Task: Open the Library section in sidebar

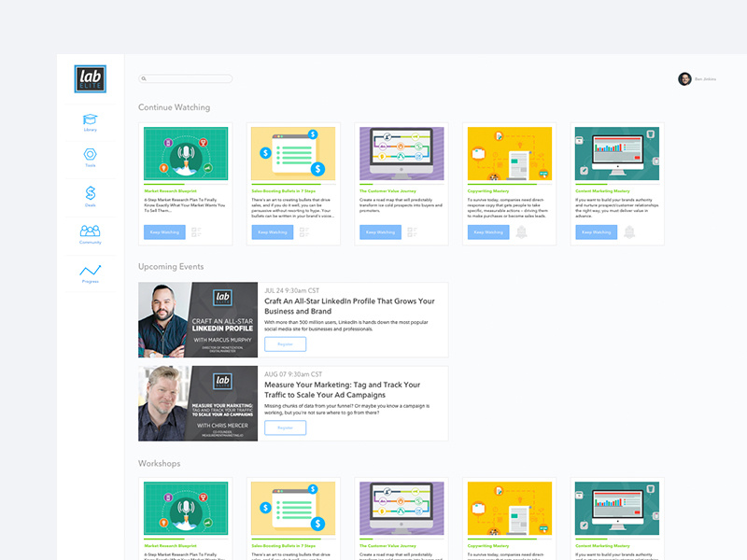Action: 90,122
